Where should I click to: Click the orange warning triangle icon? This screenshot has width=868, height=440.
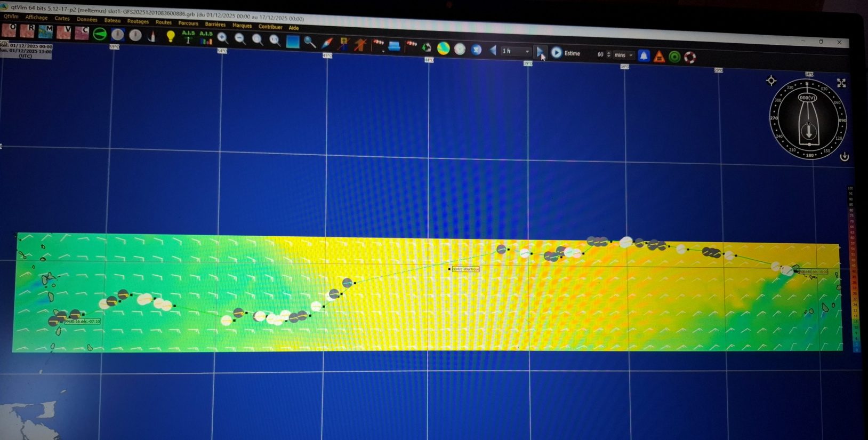(x=659, y=57)
